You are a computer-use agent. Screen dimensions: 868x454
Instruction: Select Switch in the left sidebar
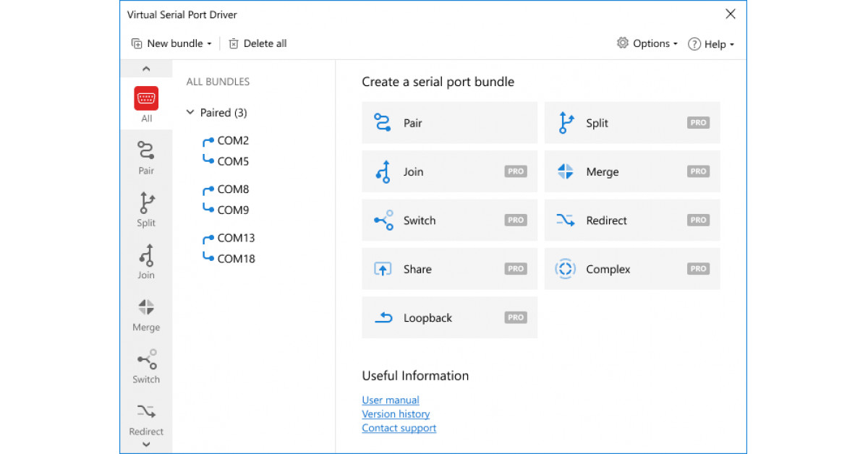tap(146, 366)
